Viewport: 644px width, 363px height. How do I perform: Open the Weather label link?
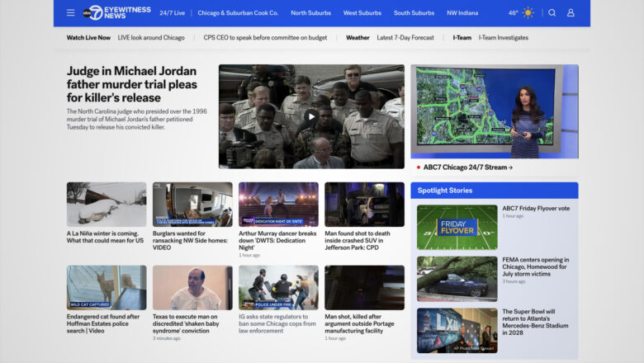pos(358,37)
